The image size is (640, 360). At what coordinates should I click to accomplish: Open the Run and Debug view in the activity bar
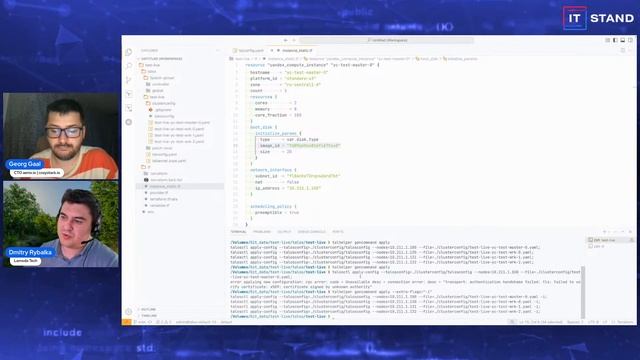point(129,94)
